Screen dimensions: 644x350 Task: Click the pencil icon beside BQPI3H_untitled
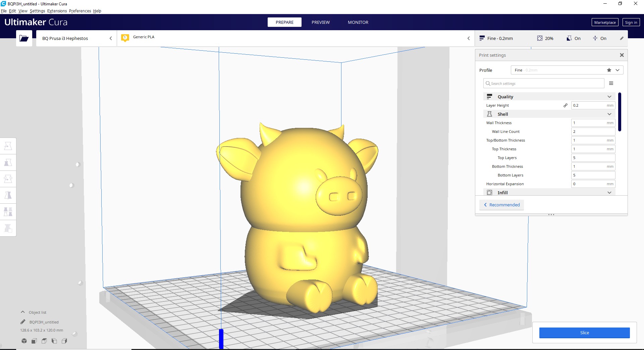click(x=23, y=322)
